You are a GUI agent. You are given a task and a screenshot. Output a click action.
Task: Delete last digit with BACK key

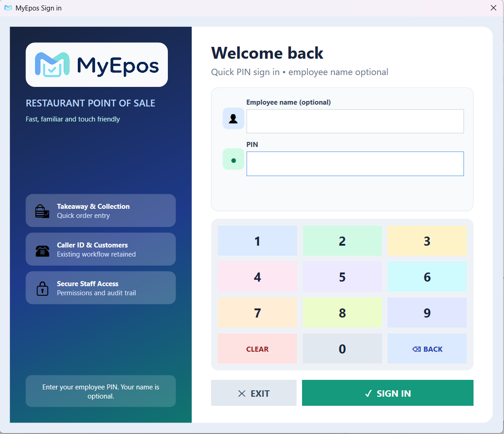tap(427, 348)
